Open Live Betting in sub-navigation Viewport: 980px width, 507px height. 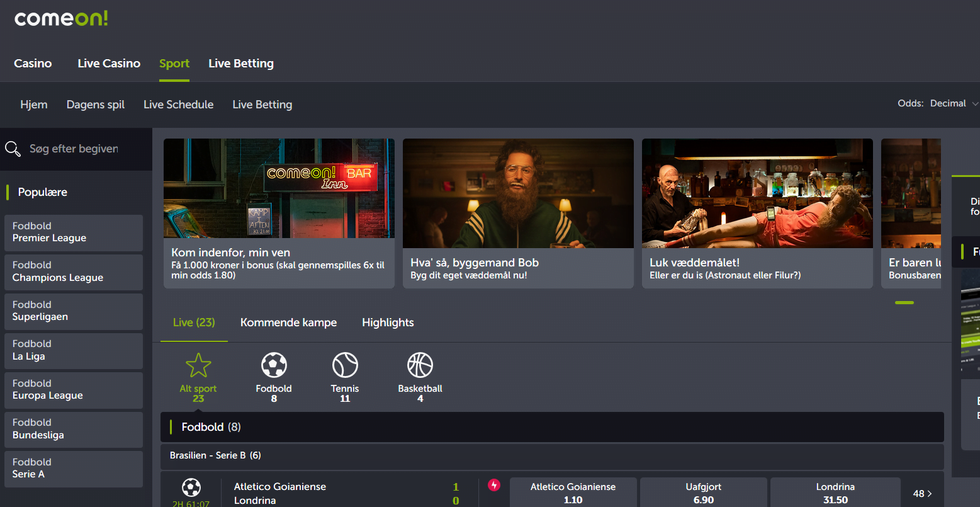click(262, 105)
